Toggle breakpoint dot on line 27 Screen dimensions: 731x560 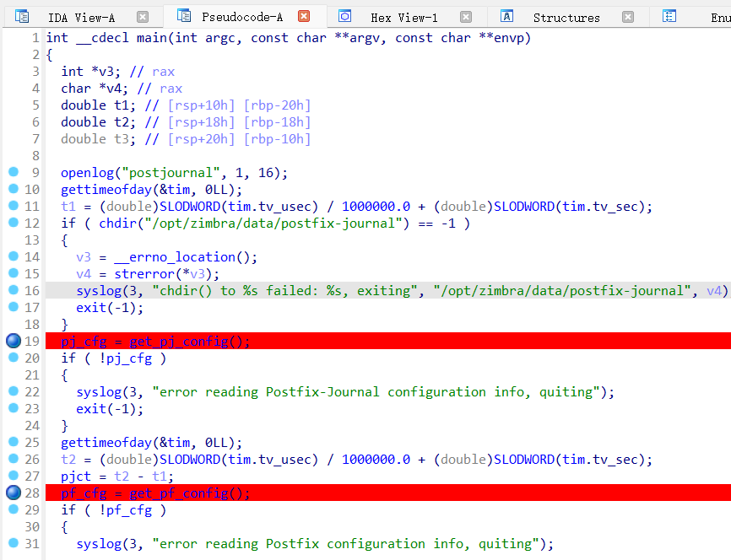(14, 475)
